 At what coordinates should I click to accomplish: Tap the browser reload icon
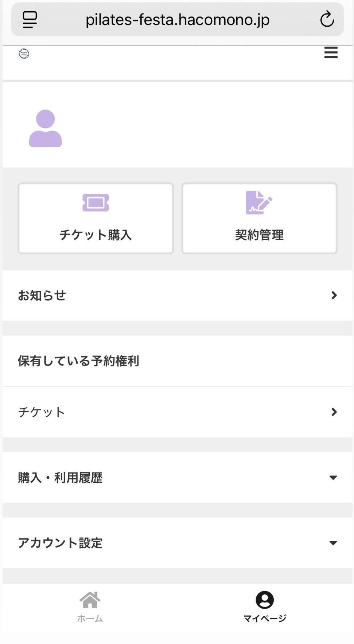pyautogui.click(x=327, y=19)
